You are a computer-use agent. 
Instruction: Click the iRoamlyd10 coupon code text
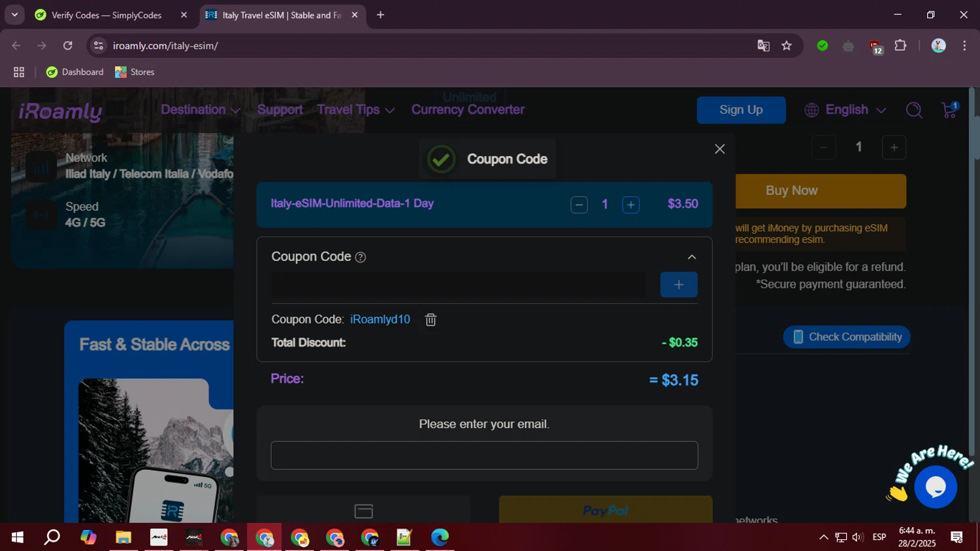coord(380,320)
